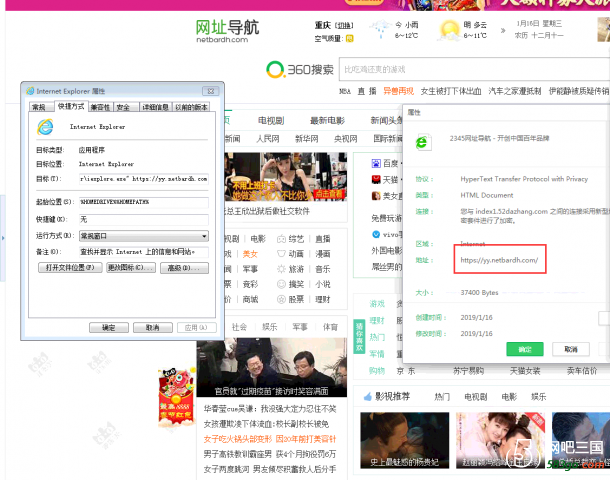
Task: Select the 体育 news tab
Action: [330, 327]
